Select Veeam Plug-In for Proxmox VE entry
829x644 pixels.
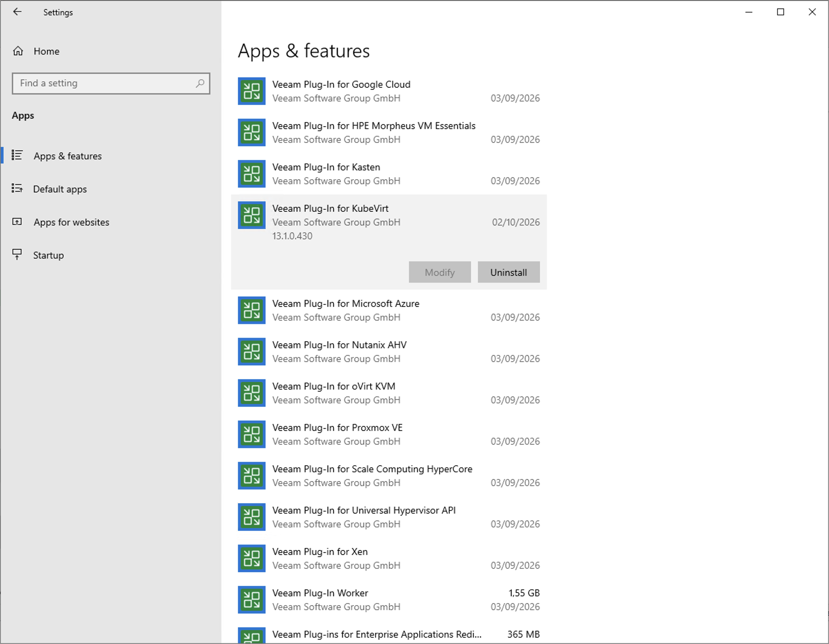(x=389, y=434)
